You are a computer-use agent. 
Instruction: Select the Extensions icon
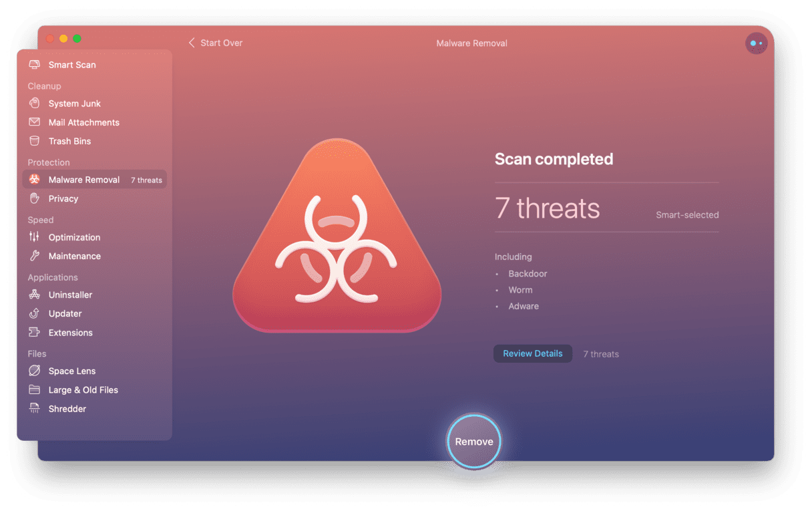(34, 332)
